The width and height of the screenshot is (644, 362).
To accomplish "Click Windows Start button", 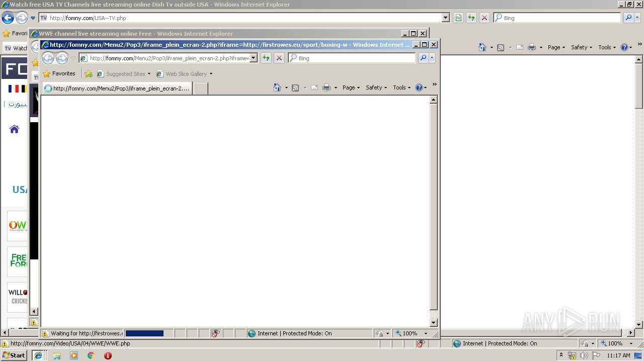I will point(14,355).
